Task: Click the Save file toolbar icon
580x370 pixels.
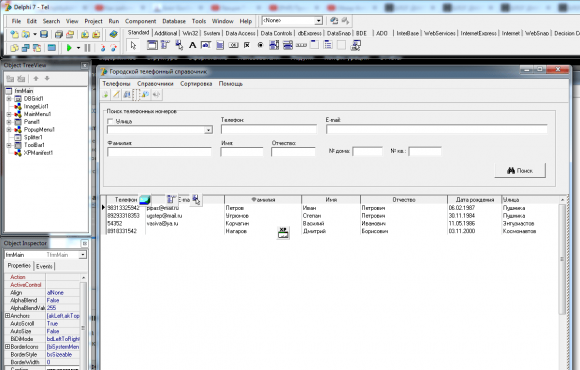Action: [x=44, y=34]
